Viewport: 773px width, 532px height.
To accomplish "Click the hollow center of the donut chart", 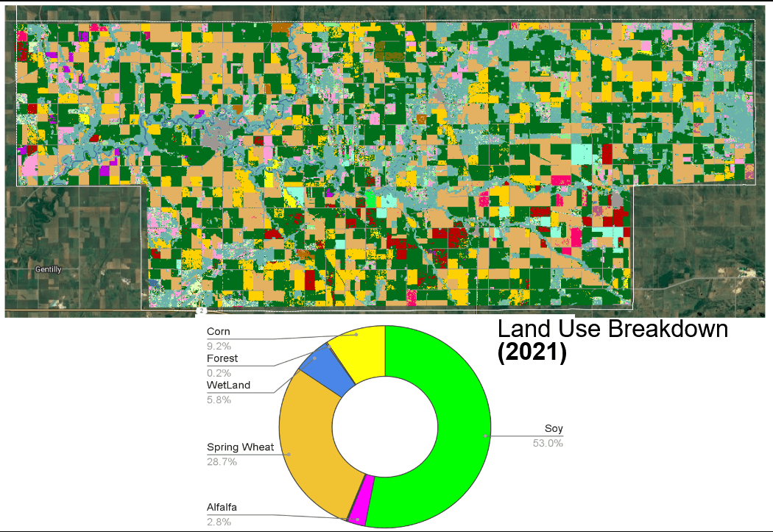I will [386, 427].
